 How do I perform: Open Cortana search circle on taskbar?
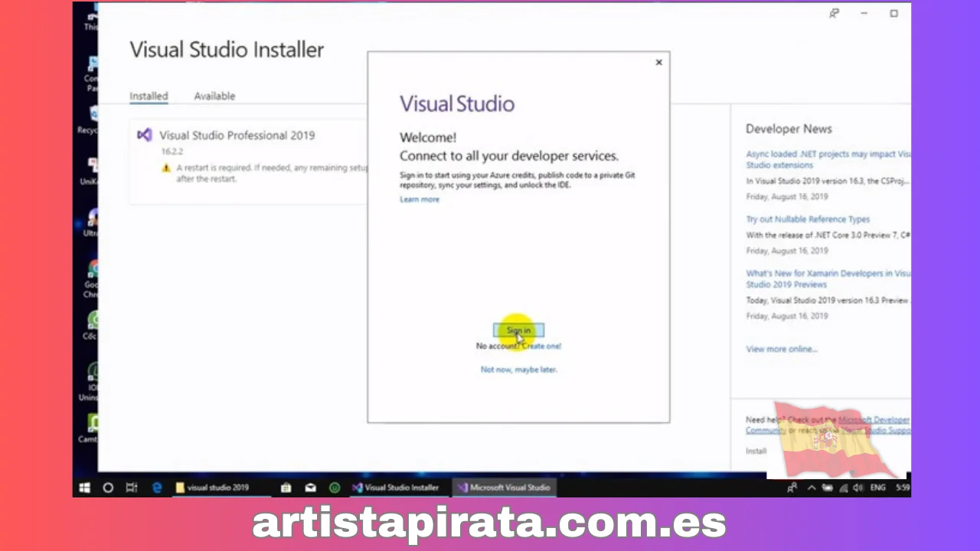pos(108,487)
